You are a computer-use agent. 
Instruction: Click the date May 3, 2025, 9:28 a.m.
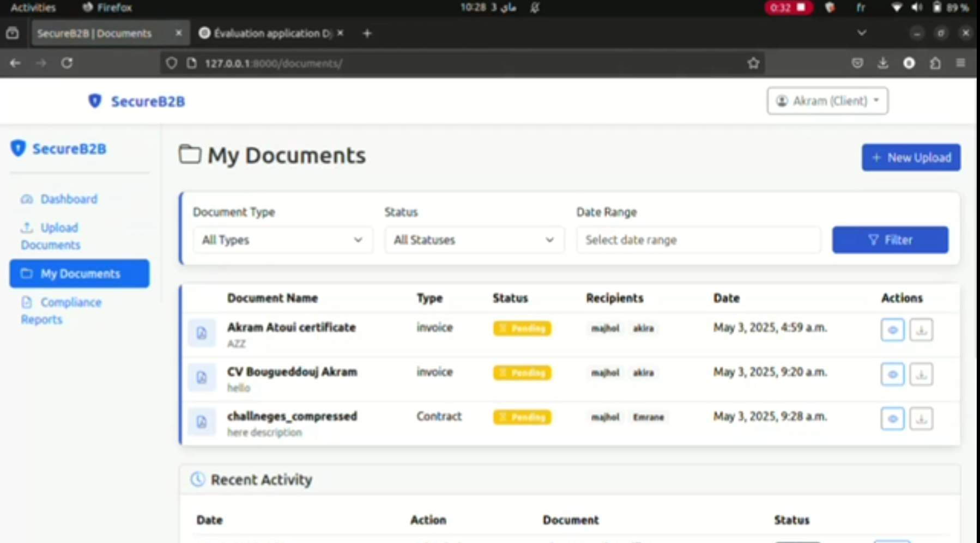pyautogui.click(x=770, y=416)
